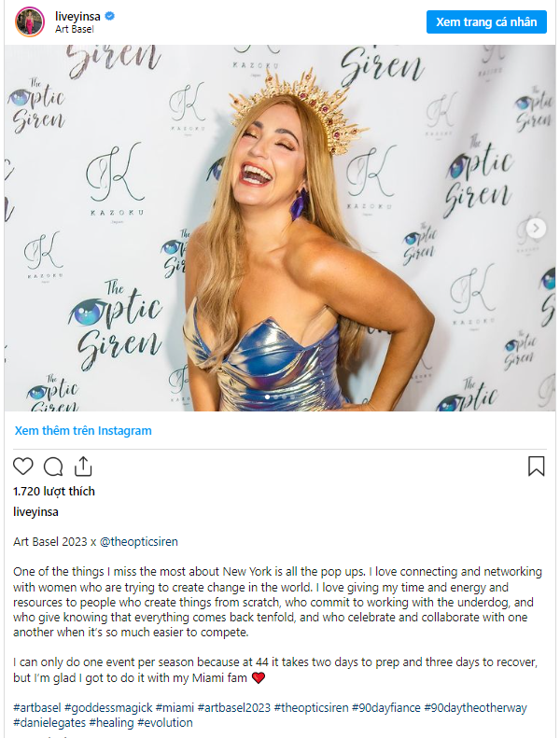Open comments via speech bubble icon
This screenshot has width=560, height=738.
(x=53, y=466)
